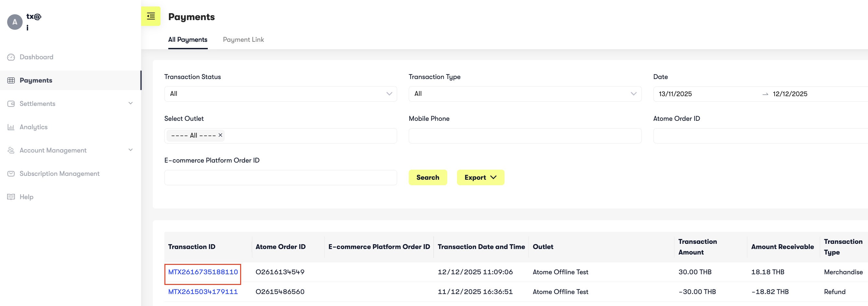Image resolution: width=868 pixels, height=306 pixels.
Task: Expand the Account Management submenu chevron
Action: click(131, 150)
